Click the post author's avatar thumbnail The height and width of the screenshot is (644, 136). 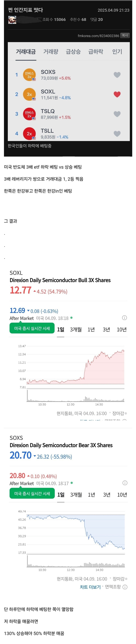click(x=12, y=20)
